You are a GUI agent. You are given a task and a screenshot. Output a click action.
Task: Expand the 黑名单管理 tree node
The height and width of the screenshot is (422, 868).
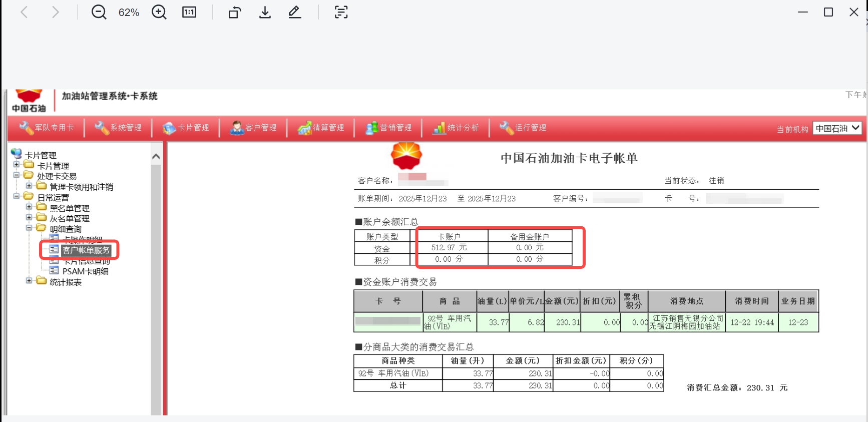tap(29, 207)
